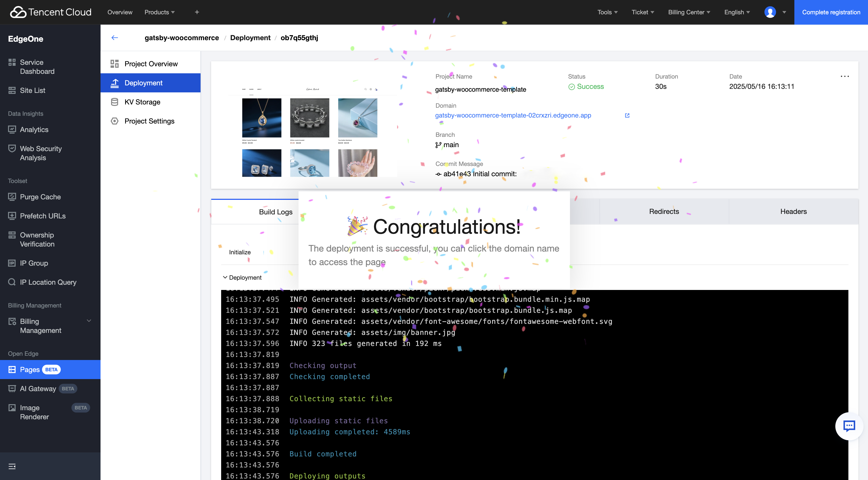Click the 'ab41e43 Initial commit:' message
Screen dimensions: 868x480
pos(480,174)
